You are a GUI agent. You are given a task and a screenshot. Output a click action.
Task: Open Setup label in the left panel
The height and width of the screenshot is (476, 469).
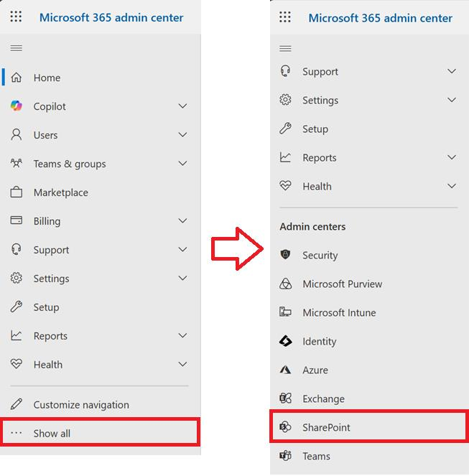tap(46, 307)
